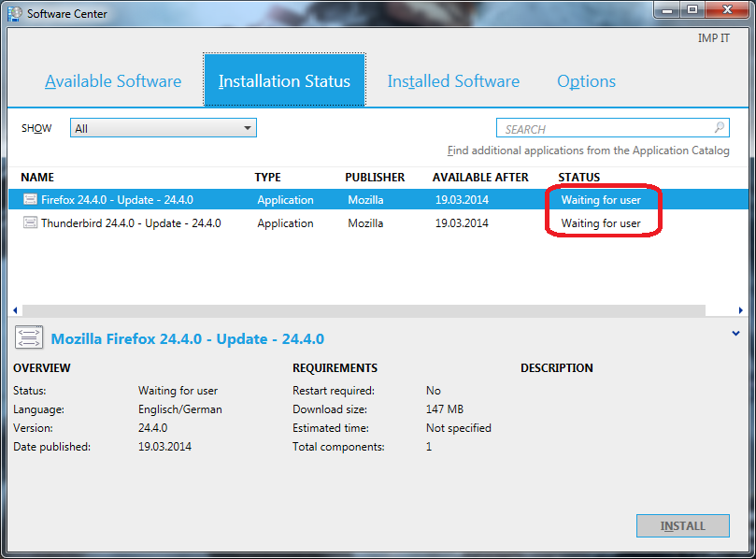
Task: Collapse the details pane chevron
Action: (x=735, y=334)
